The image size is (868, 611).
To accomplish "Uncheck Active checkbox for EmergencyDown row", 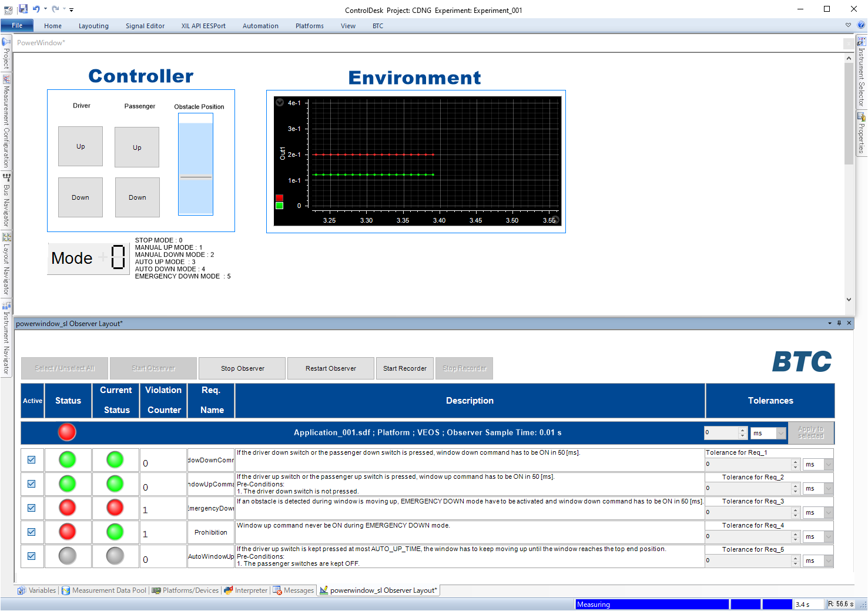I will pyautogui.click(x=32, y=508).
